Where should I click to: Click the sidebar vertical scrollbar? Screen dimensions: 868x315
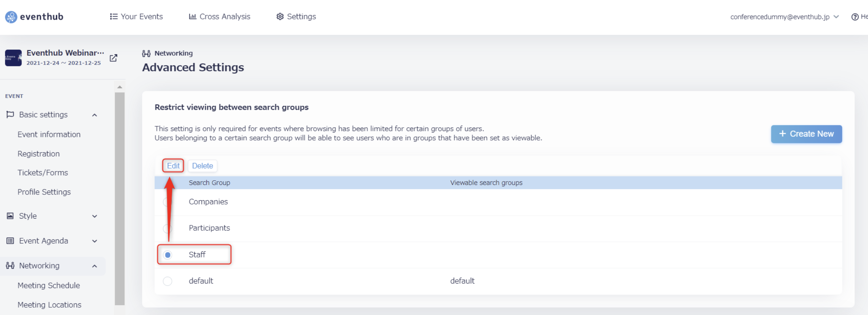(120, 199)
